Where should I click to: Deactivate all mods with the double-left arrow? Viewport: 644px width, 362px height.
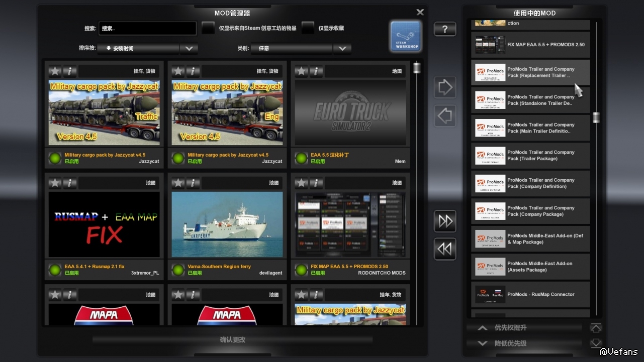click(445, 249)
